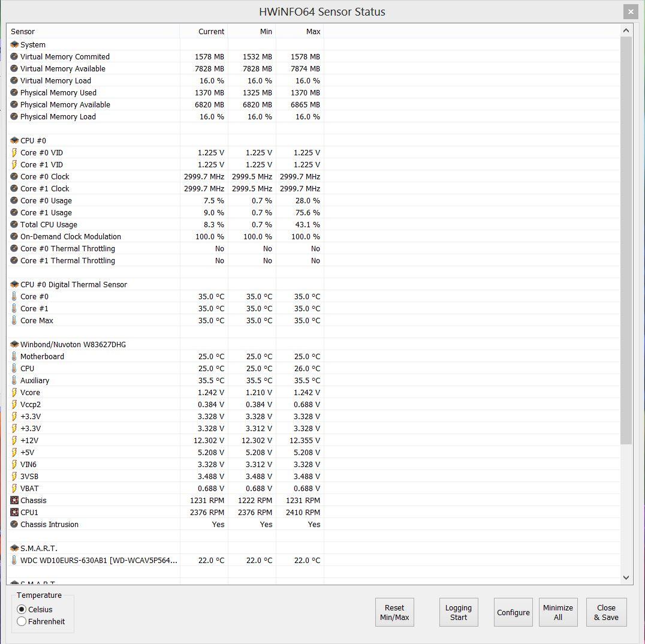Click the Motherboard thermometer icon
The height and width of the screenshot is (644, 645).
(x=14, y=356)
